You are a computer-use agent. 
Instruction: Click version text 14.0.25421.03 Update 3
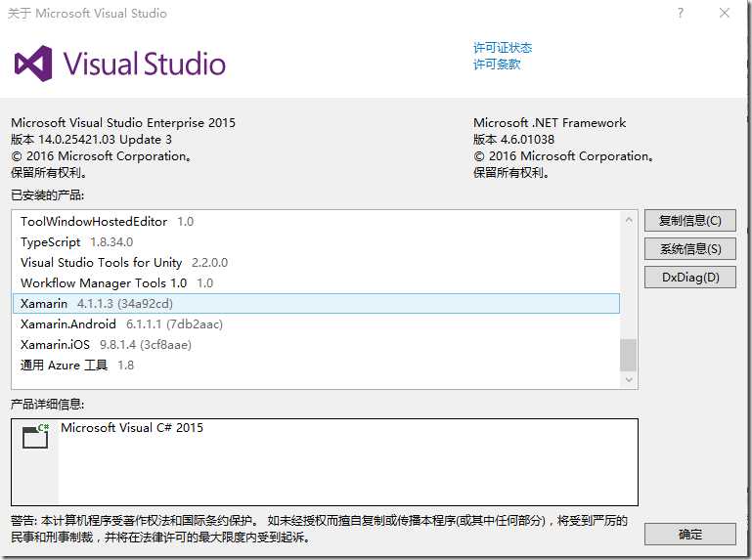[91, 140]
